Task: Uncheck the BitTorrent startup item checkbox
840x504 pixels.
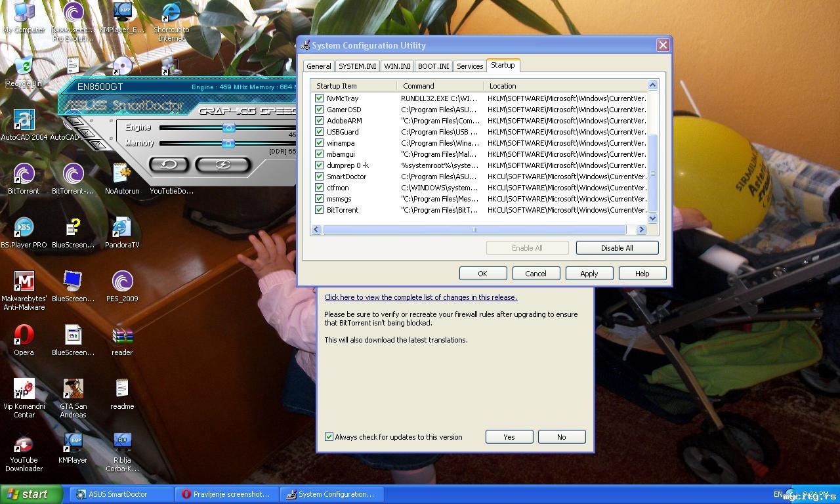Action: tap(320, 210)
